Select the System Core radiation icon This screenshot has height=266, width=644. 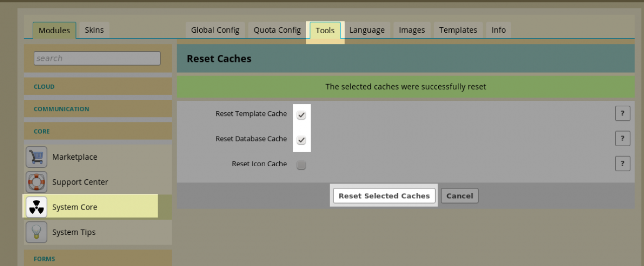click(x=36, y=207)
